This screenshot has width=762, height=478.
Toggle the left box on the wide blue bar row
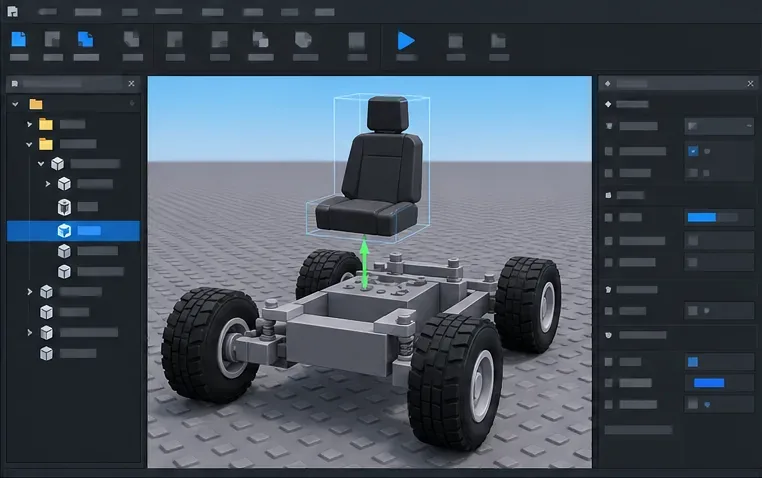608,383
